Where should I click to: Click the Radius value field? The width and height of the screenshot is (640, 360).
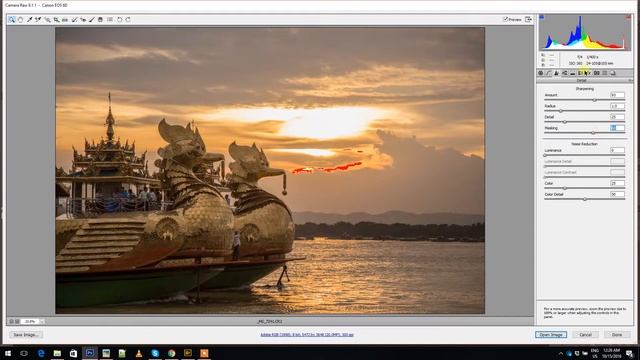617,106
